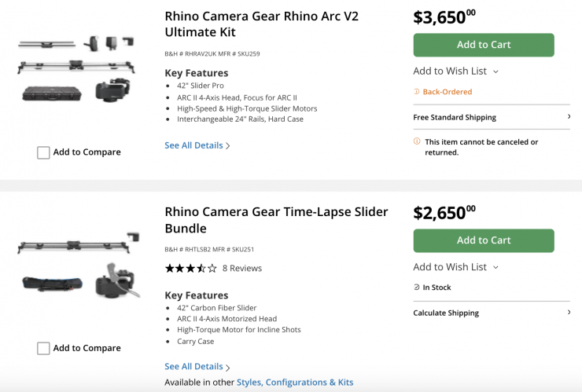Click the In Stock status icon
This screenshot has height=392, width=582.
[x=417, y=288]
